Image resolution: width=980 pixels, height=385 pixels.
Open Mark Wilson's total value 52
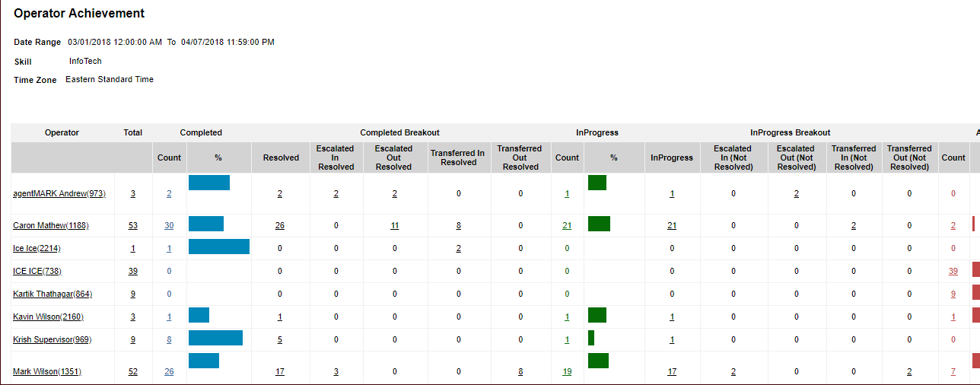click(x=133, y=372)
